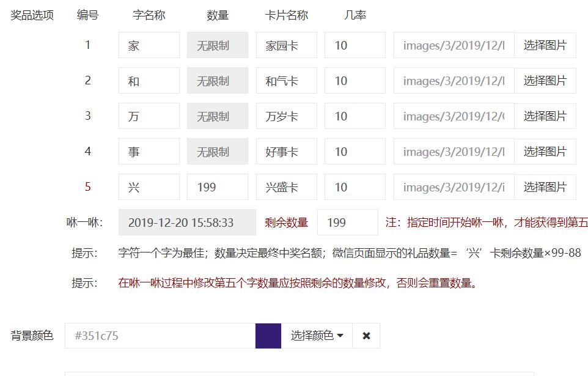
Task: Click the 剩余数量 field showing 199
Action: click(x=348, y=223)
